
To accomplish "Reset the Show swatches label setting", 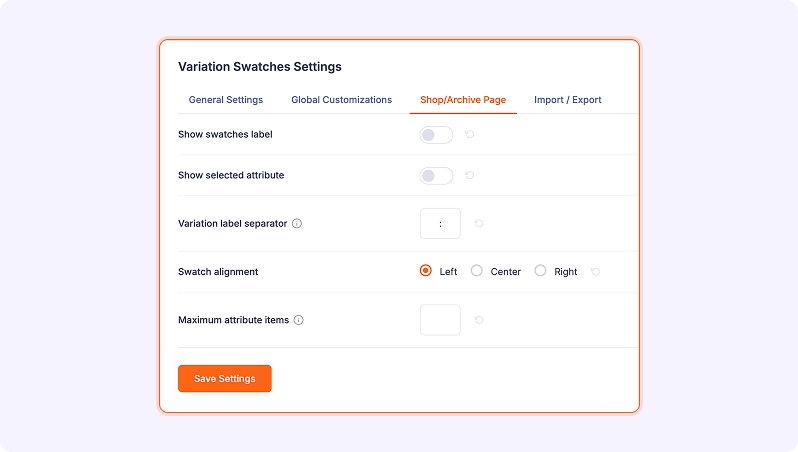I will (x=470, y=134).
